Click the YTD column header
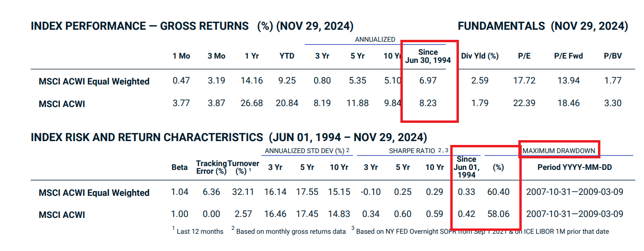This screenshot has width=644, height=251. (x=287, y=56)
